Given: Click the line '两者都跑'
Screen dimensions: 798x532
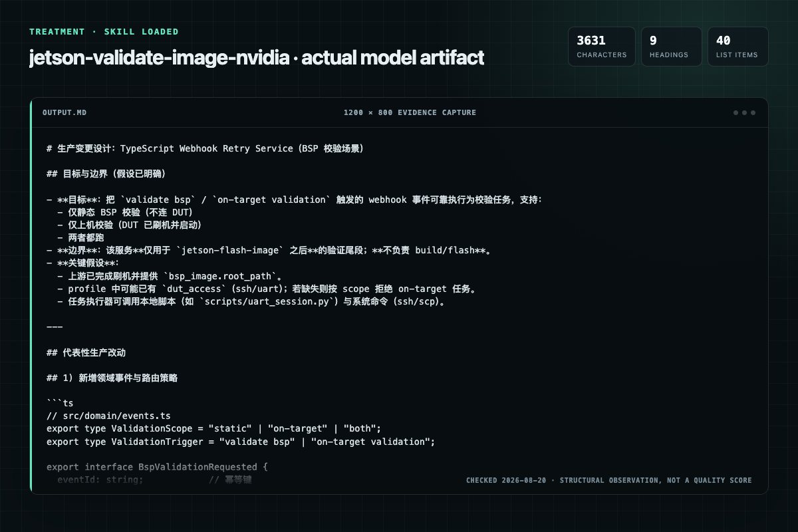Looking at the screenshot, I should (80, 237).
